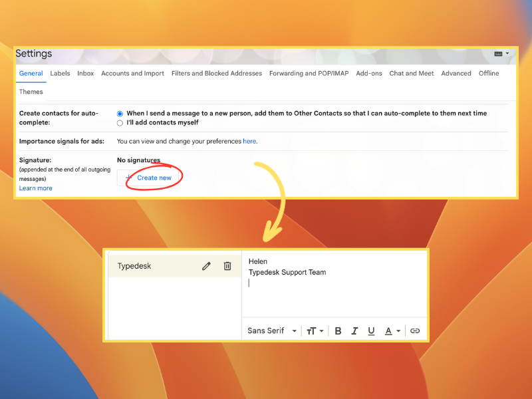Open the font size dropdown
The height and width of the screenshot is (399, 532).
tap(315, 331)
